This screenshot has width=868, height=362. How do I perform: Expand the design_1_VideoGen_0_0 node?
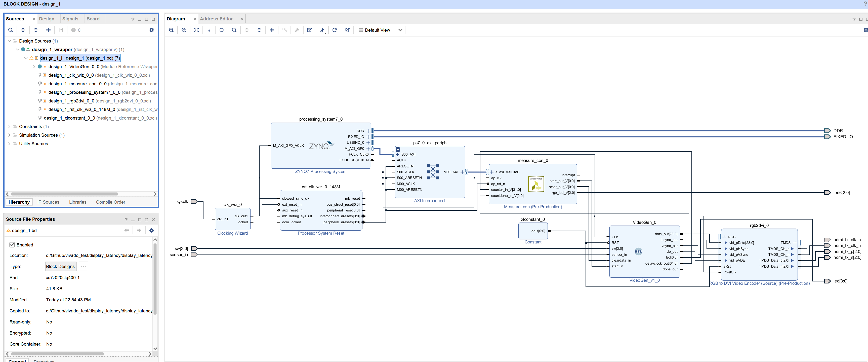pyautogui.click(x=34, y=66)
